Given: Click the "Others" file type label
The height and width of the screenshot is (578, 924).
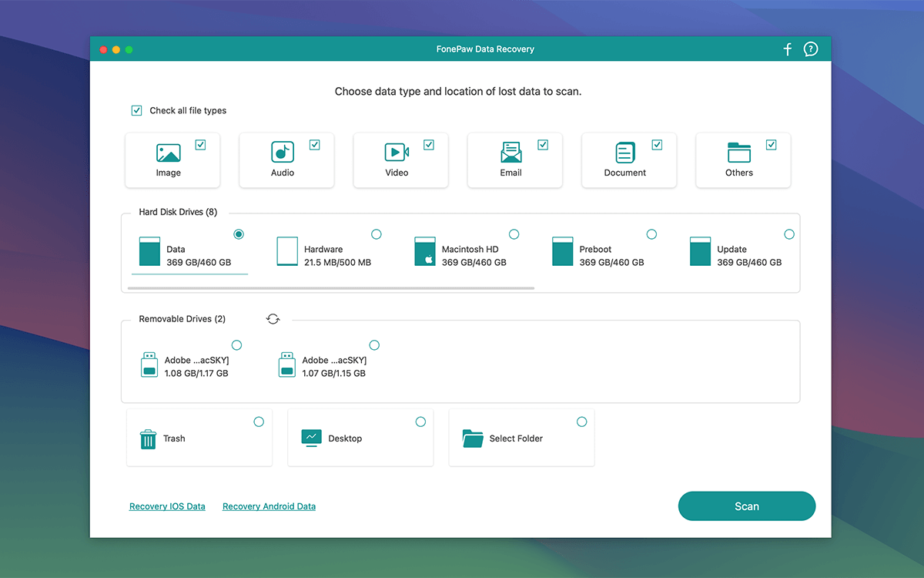Looking at the screenshot, I should [x=739, y=173].
